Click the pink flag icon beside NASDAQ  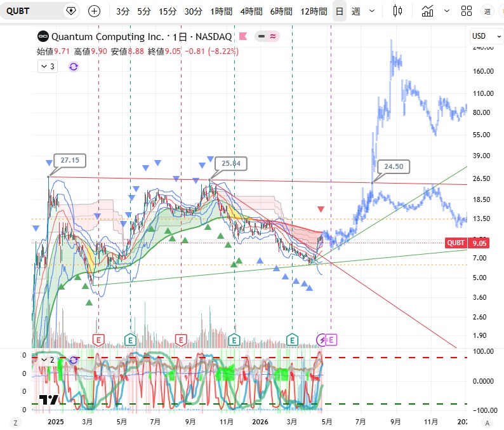tap(243, 36)
